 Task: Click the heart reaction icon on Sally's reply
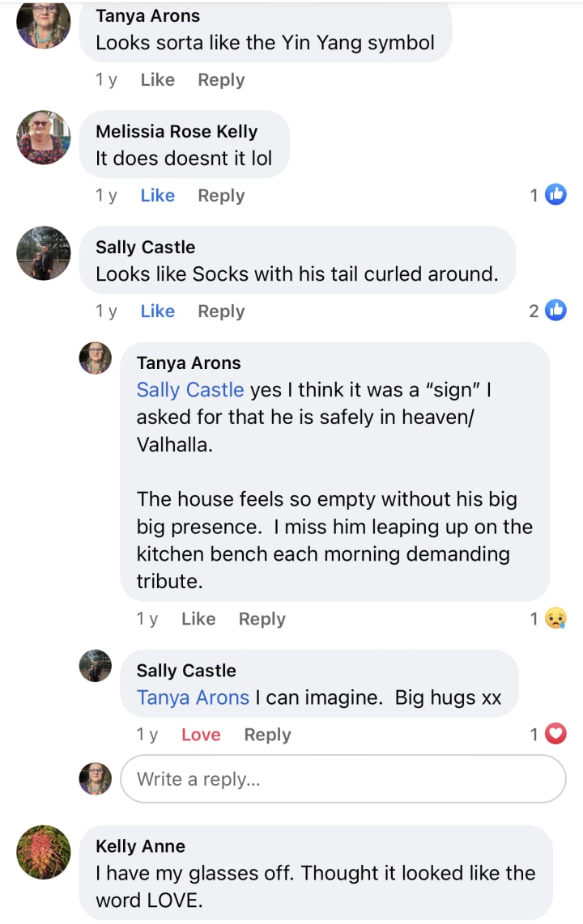pyautogui.click(x=555, y=735)
